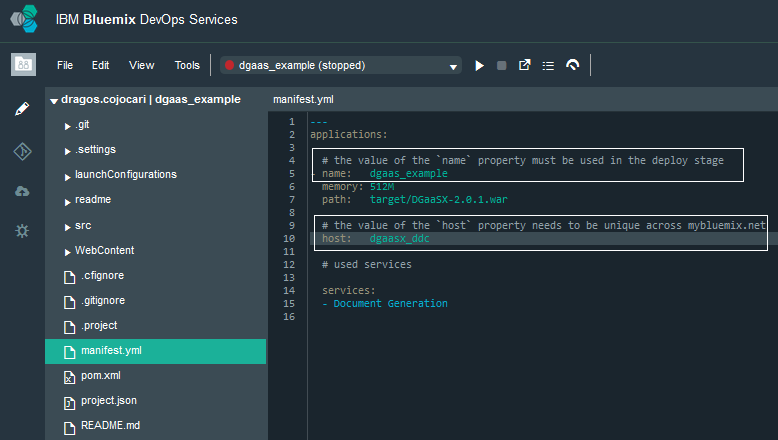The width and height of the screenshot is (778, 440).
Task: Click the red stopped status indicator
Action: tap(229, 65)
